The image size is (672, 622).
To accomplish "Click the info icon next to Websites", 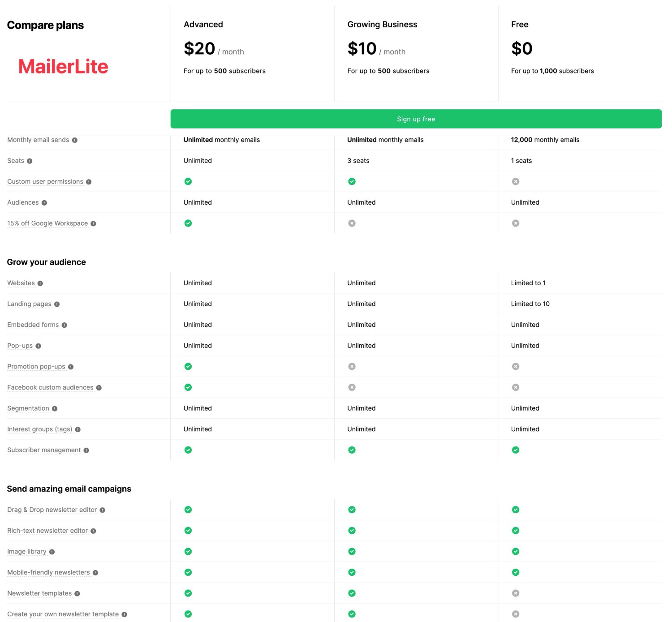I will (40, 283).
